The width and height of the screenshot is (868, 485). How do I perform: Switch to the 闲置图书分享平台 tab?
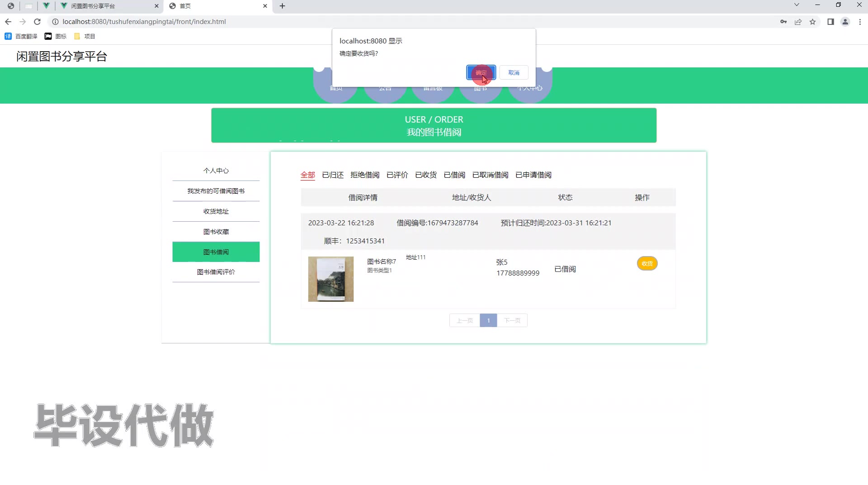click(x=109, y=6)
